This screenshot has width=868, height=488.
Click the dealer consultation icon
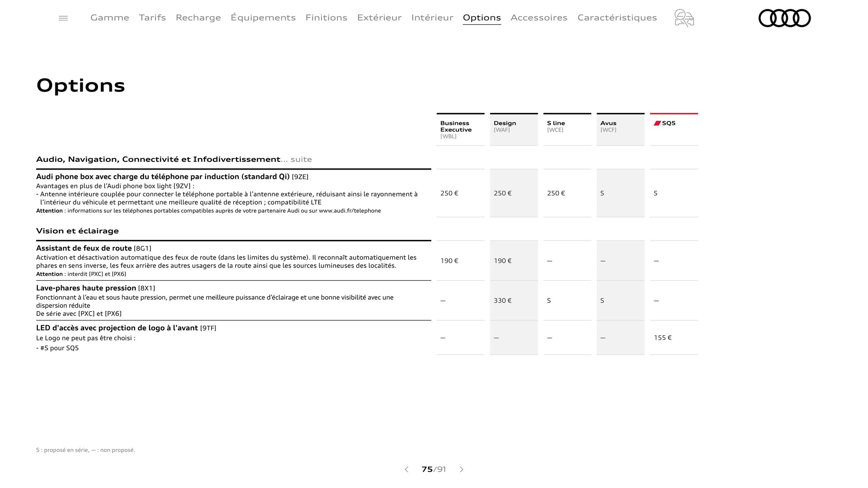(x=684, y=18)
